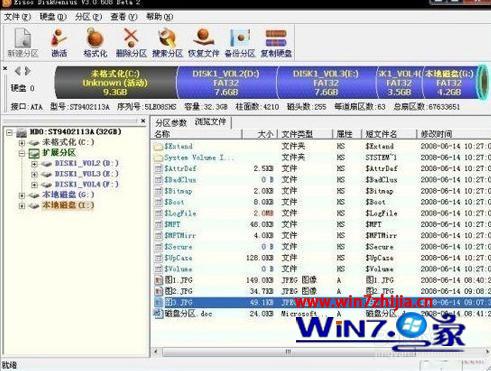491x371 pixels.
Task: Click the $Extend folder icon
Action: coord(158,146)
